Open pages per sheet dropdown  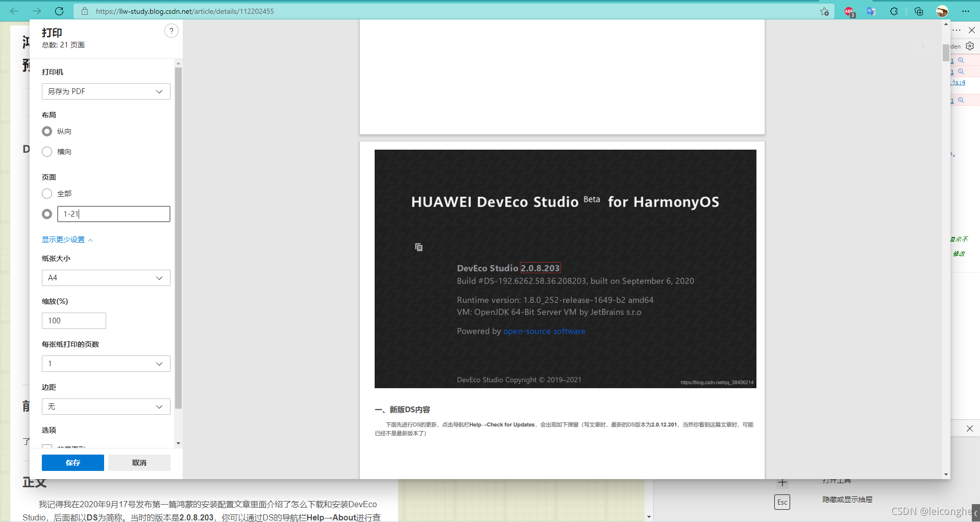point(106,364)
